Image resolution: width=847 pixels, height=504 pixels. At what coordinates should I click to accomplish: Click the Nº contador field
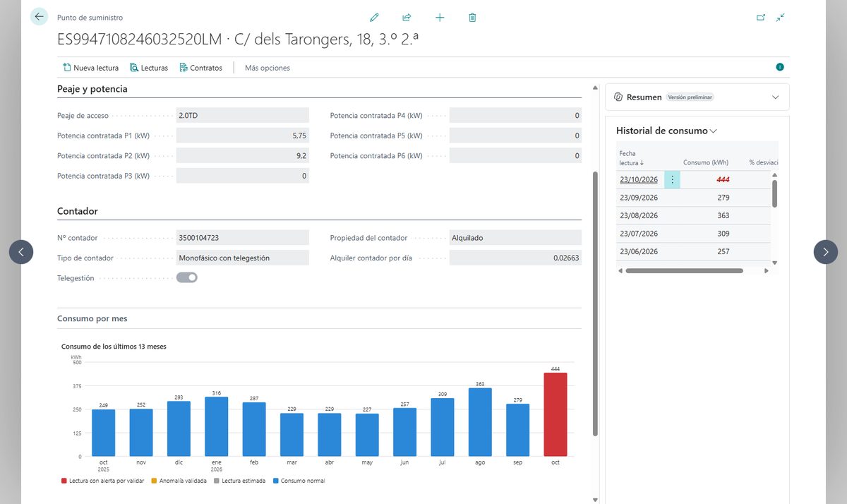pos(243,238)
